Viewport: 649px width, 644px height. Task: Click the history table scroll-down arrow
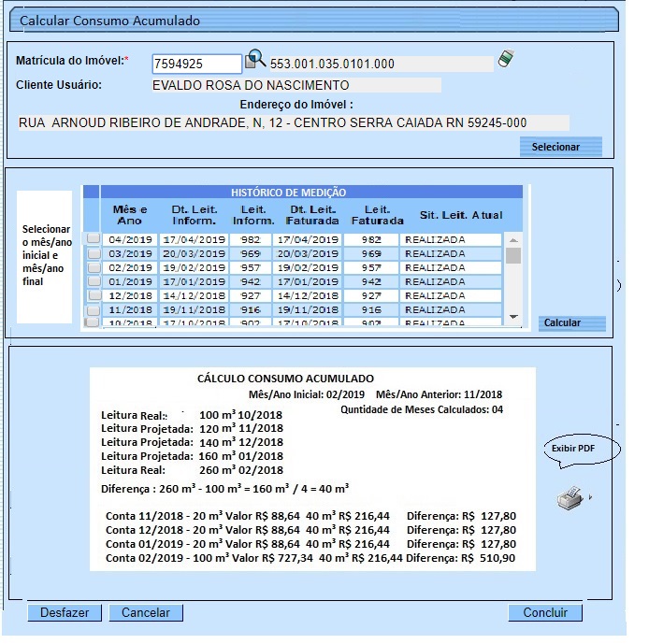(x=512, y=318)
